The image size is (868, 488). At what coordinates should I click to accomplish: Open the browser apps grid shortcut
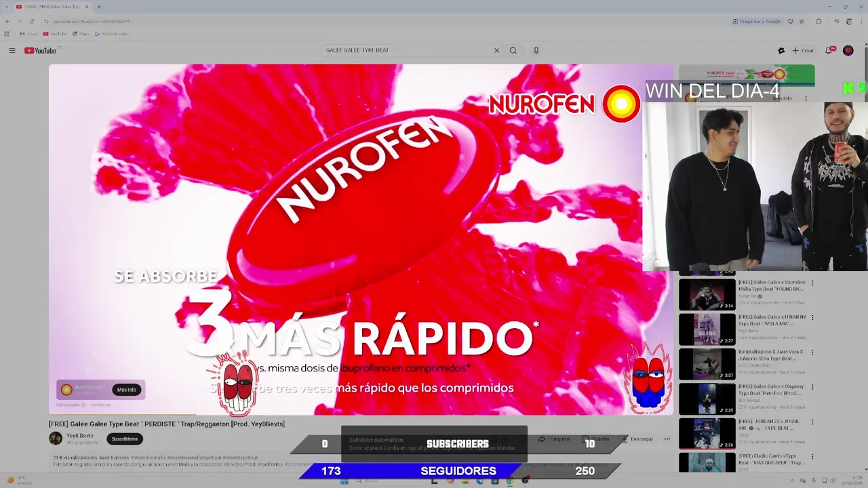7,34
